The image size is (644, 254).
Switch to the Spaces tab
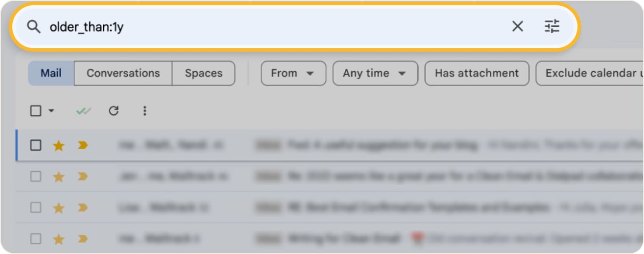203,73
